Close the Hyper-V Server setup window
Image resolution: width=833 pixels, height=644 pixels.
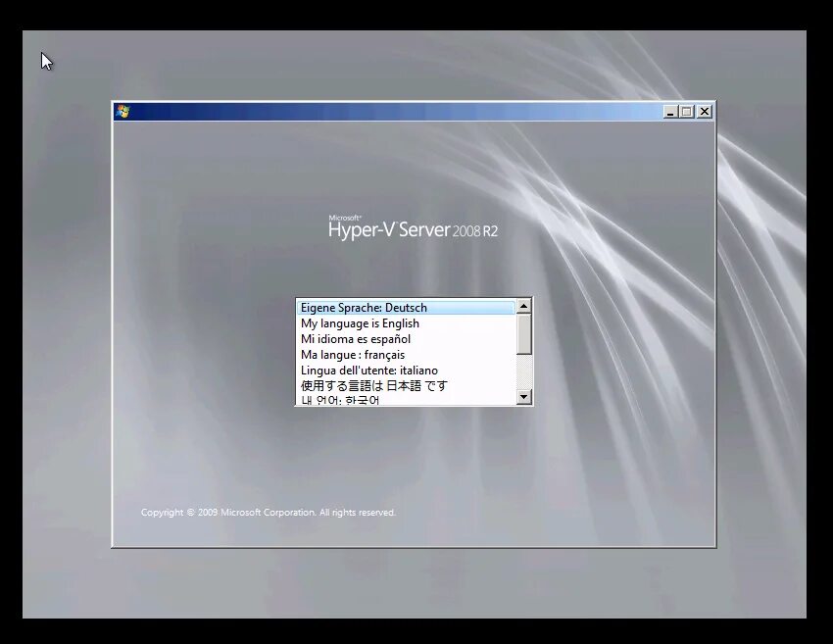tap(705, 112)
